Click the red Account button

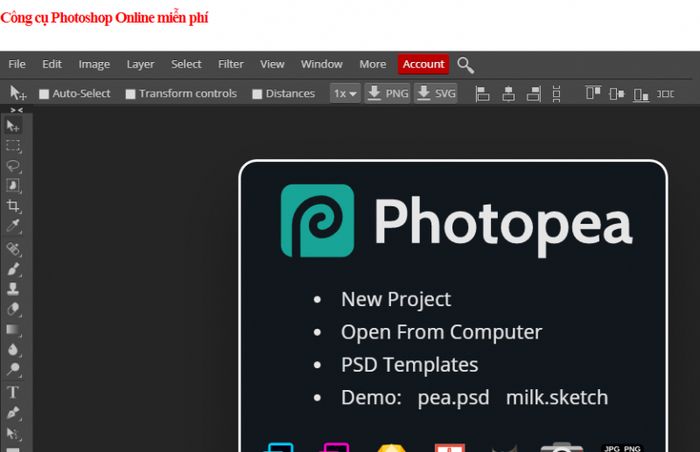point(423,64)
